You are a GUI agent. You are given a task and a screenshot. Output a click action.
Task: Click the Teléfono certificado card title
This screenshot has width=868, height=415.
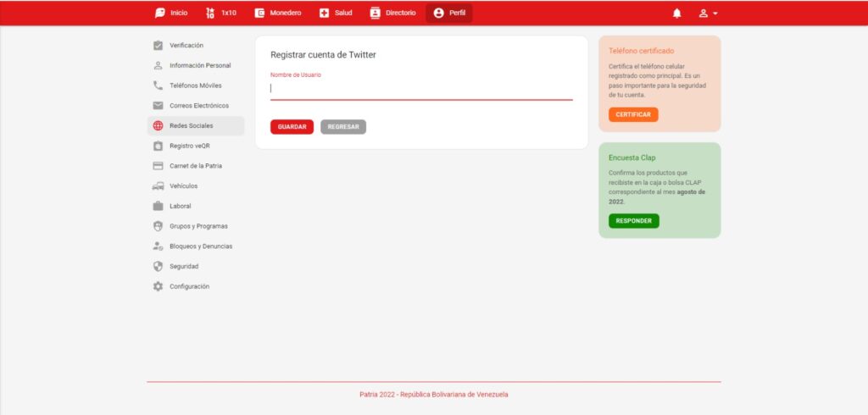pyautogui.click(x=641, y=51)
